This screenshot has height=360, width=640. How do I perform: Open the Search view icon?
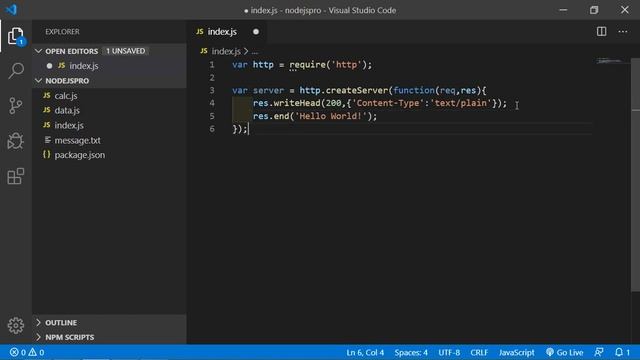point(16,71)
